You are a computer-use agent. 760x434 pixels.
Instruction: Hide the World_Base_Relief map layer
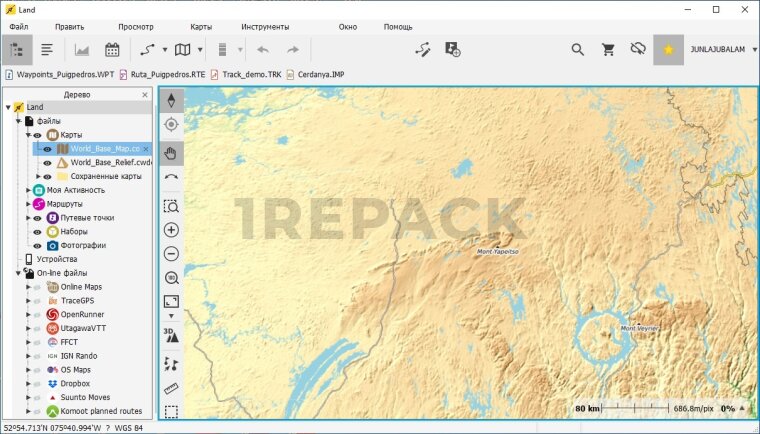click(46, 163)
